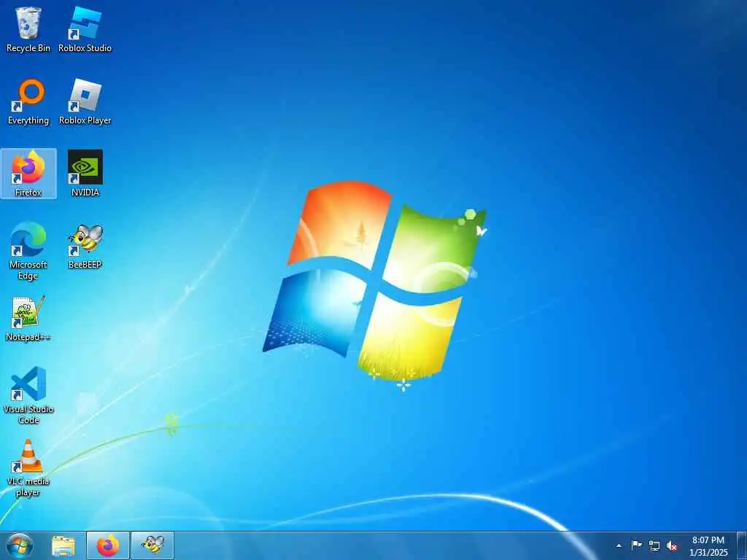The image size is (747, 560).
Task: Switch to BeeBEEP in the taskbar
Action: tap(152, 545)
